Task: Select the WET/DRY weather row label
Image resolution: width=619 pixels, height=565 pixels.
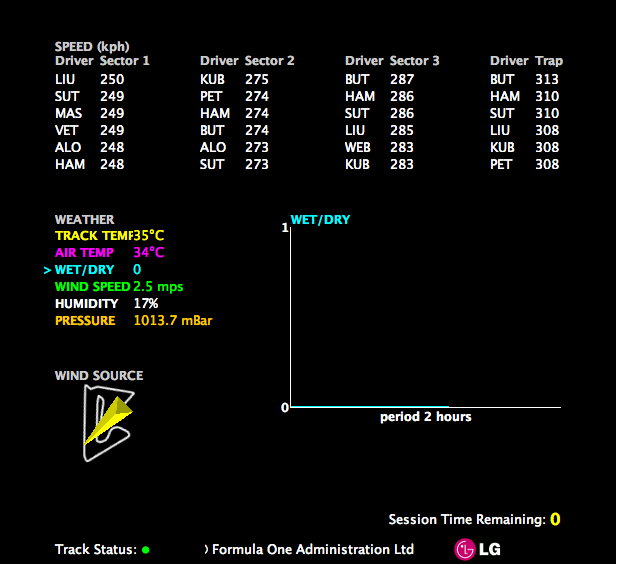Action: pyautogui.click(x=84, y=270)
